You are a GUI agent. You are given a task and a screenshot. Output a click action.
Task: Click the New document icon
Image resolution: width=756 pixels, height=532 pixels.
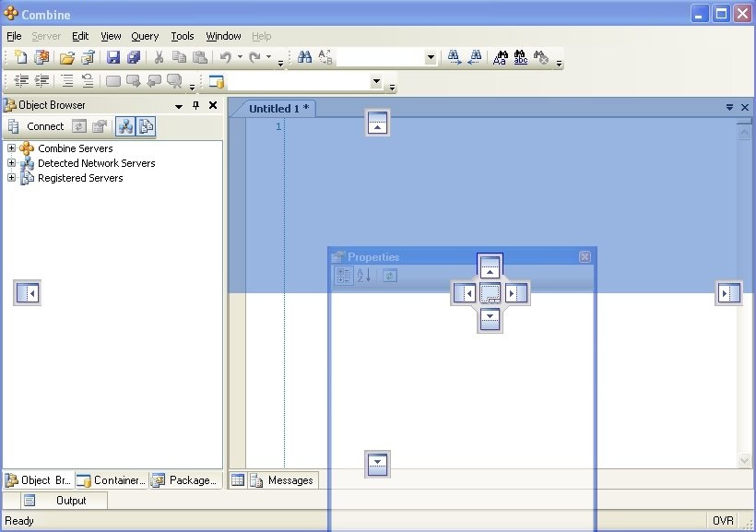(x=21, y=57)
